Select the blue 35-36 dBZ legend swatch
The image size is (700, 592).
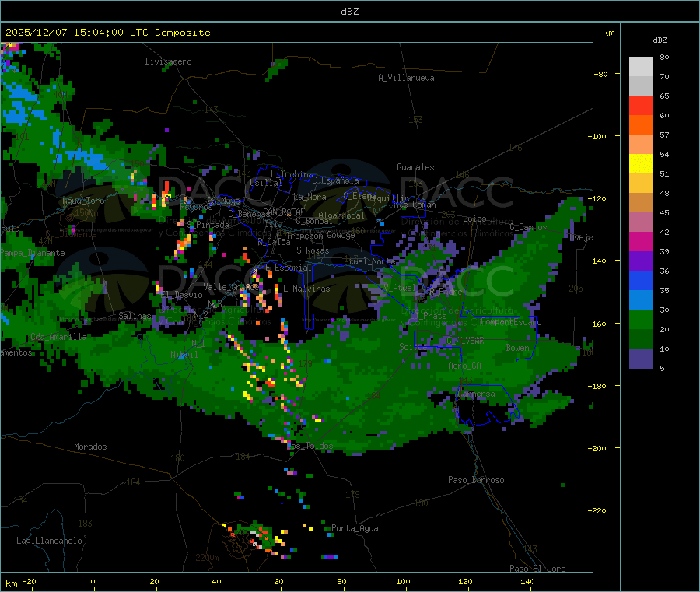641,280
